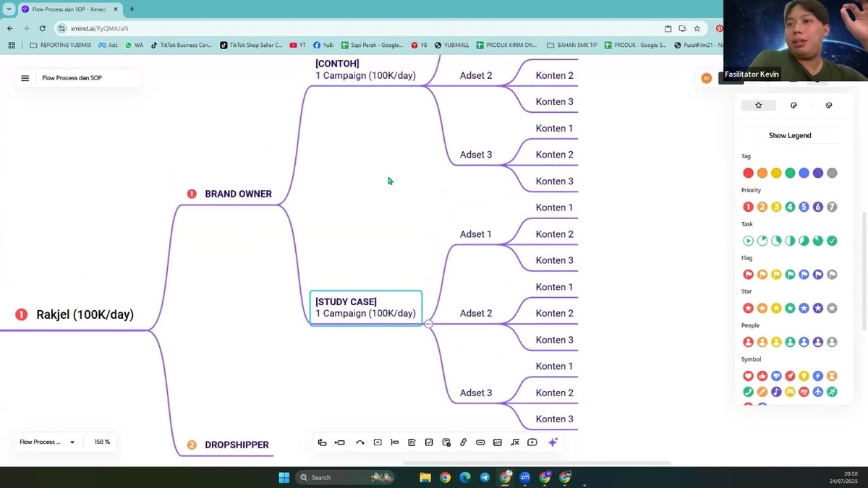Insert equation from the bottom toolbar
Viewport: 868px width, 488px height.
[515, 442]
